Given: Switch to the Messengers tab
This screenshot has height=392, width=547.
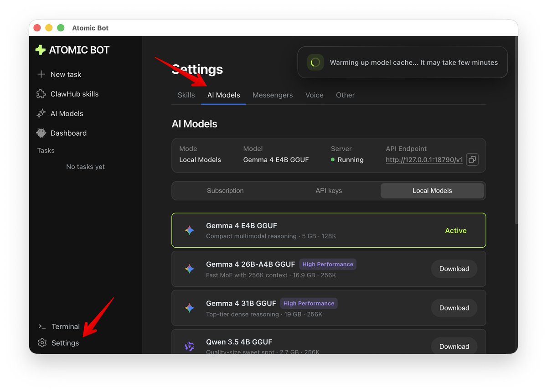Looking at the screenshot, I should [x=273, y=95].
